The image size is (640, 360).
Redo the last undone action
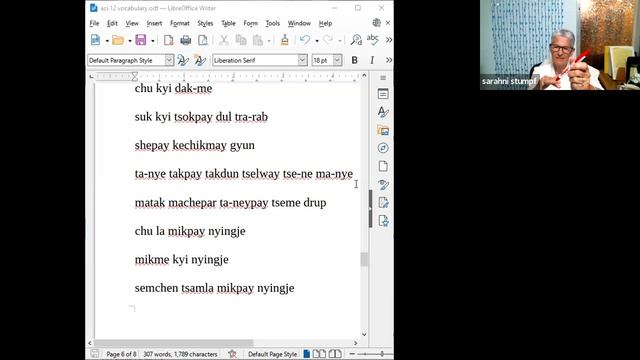[328, 40]
